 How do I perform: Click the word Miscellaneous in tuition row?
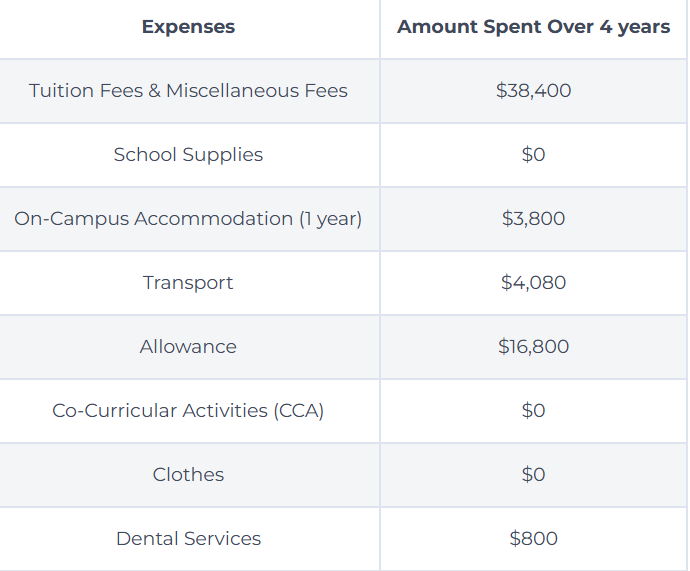[232, 91]
